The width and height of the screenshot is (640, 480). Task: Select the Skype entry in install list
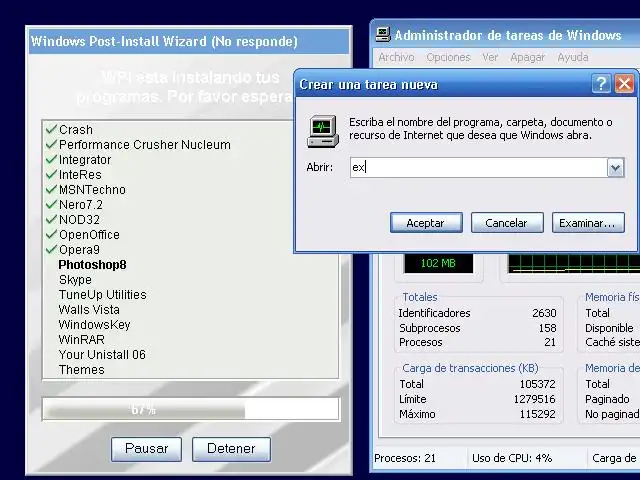point(75,280)
